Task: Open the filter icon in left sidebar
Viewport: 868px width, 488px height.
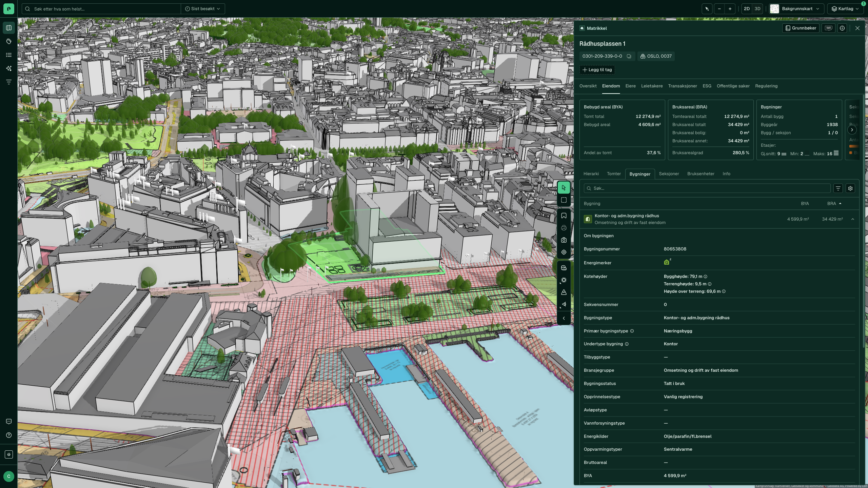Action: [x=9, y=82]
